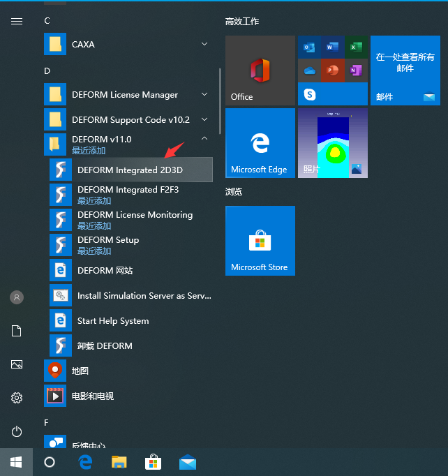Click the 高效工作 group heading

242,21
